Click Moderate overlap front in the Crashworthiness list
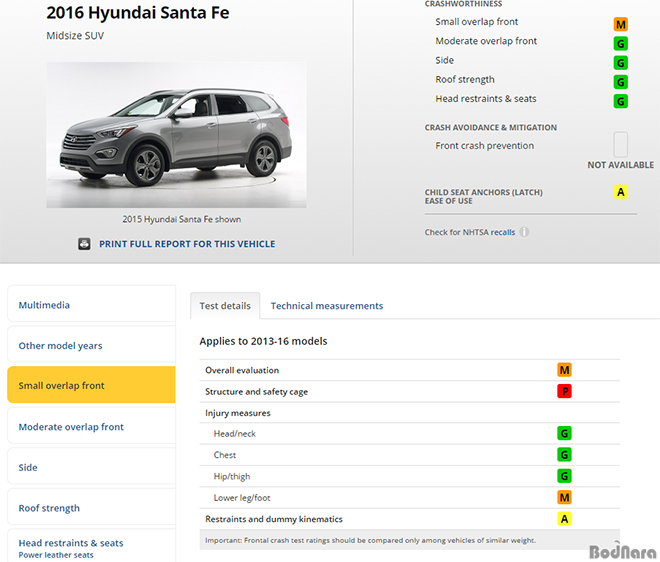This screenshot has width=660, height=562. point(486,41)
